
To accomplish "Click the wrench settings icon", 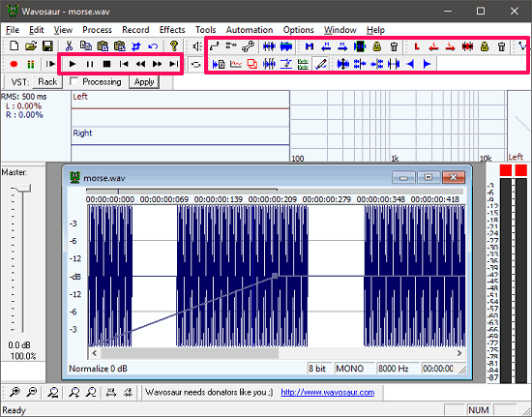I will [x=249, y=46].
